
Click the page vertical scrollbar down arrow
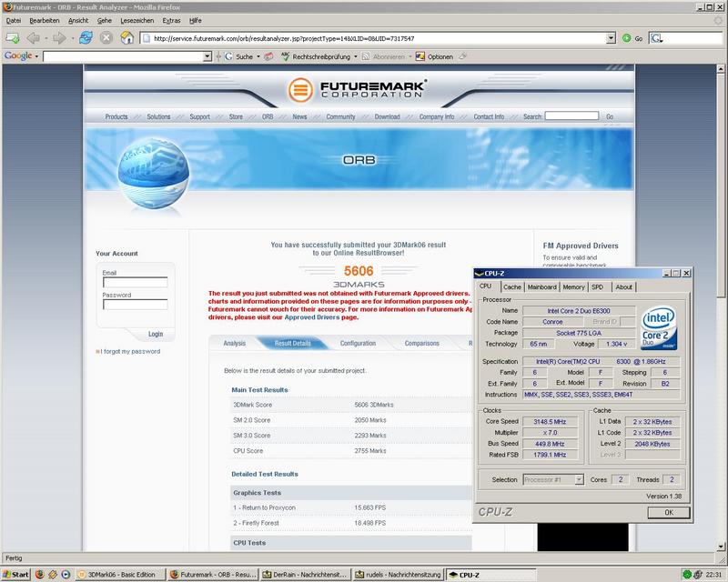tap(721, 547)
